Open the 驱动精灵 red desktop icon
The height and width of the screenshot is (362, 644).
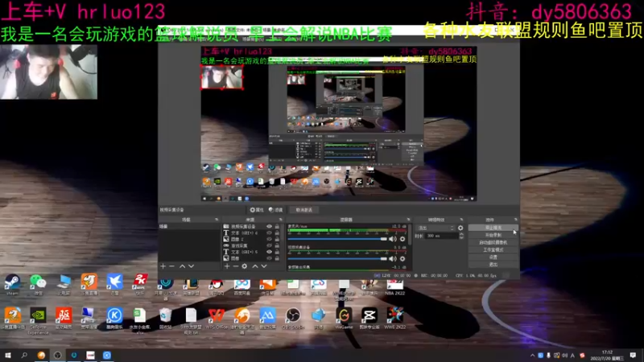pyautogui.click(x=64, y=319)
